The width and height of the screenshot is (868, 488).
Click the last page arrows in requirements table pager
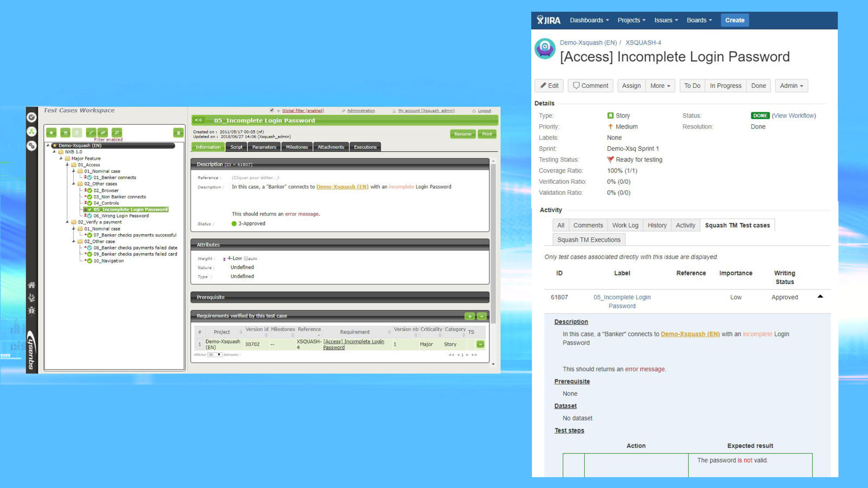pos(475,355)
